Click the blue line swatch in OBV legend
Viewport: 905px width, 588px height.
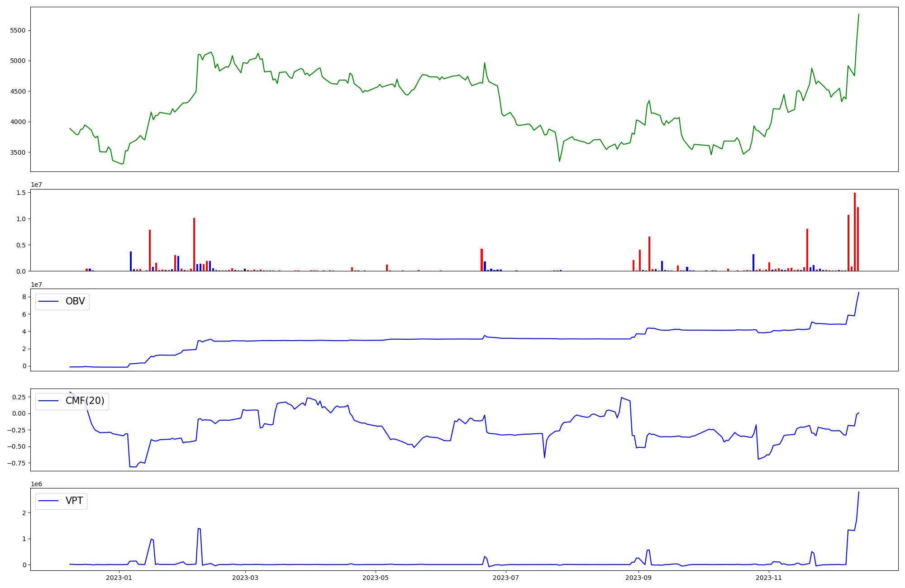point(49,302)
